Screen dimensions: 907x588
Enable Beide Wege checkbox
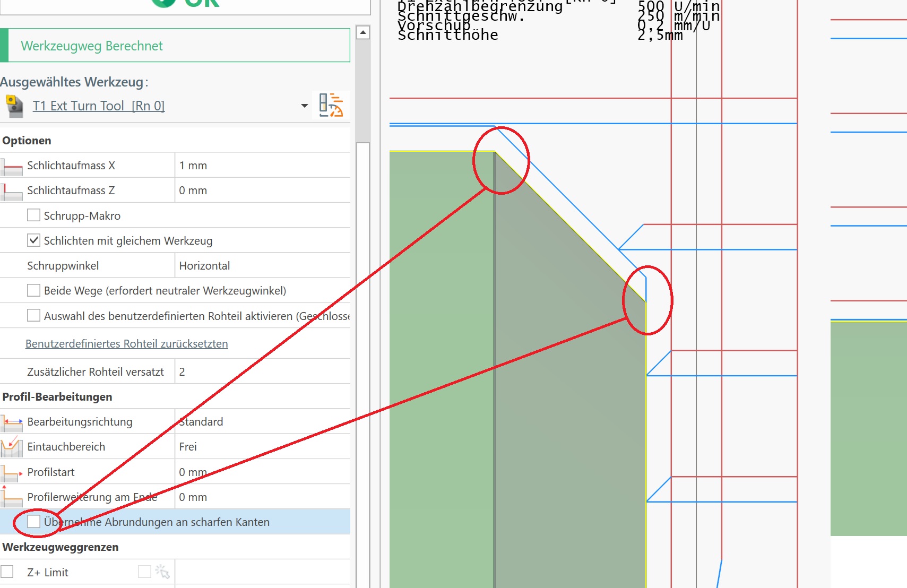(33, 290)
